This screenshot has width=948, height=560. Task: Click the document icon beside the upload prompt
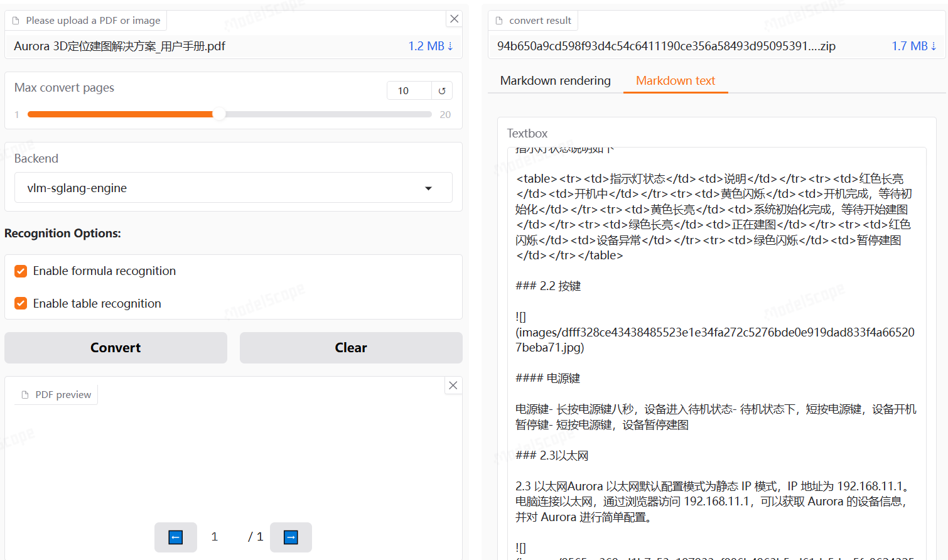[x=15, y=20]
